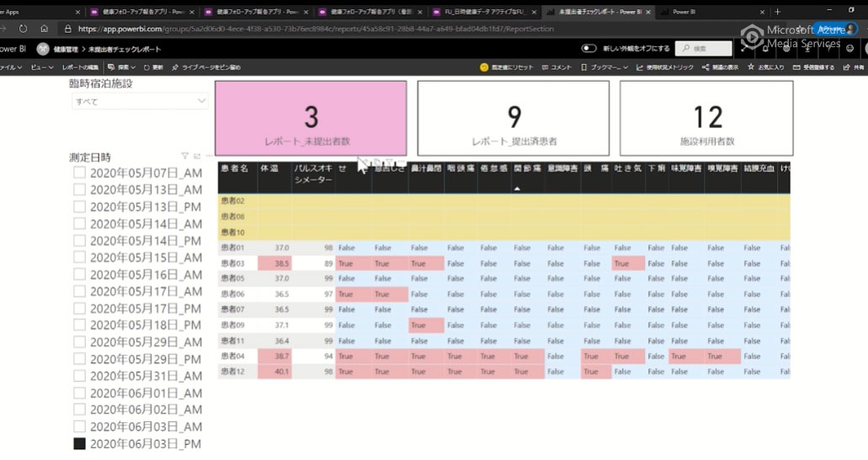
Task: Open 健康管理 workspace breadcrumb link
Action: coord(66,50)
